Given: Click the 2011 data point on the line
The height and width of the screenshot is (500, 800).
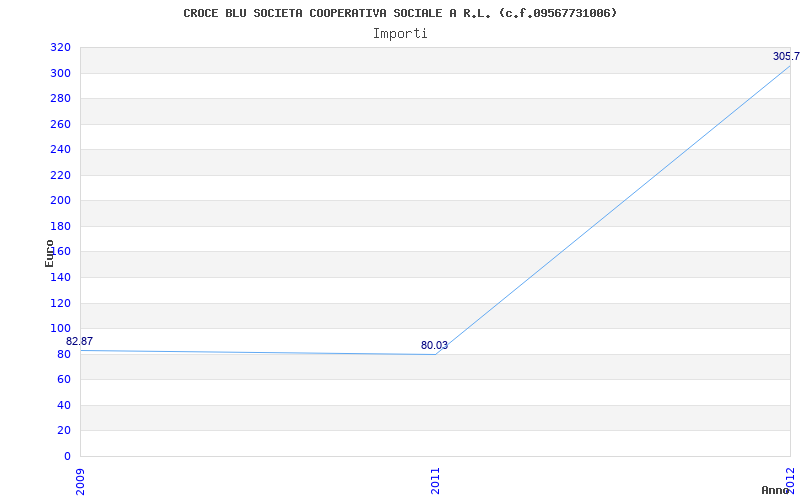Looking at the screenshot, I should click(x=435, y=354).
